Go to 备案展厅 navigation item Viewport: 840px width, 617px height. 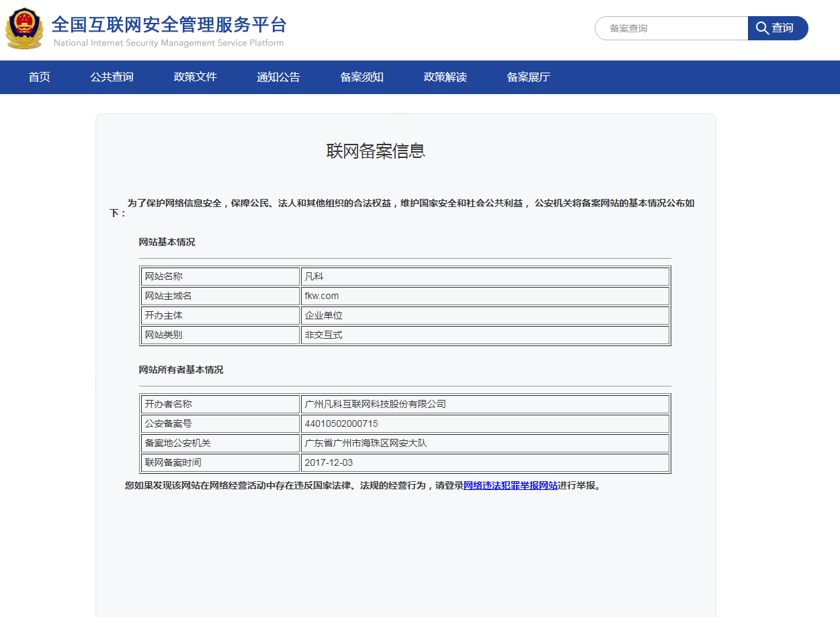[x=529, y=77]
